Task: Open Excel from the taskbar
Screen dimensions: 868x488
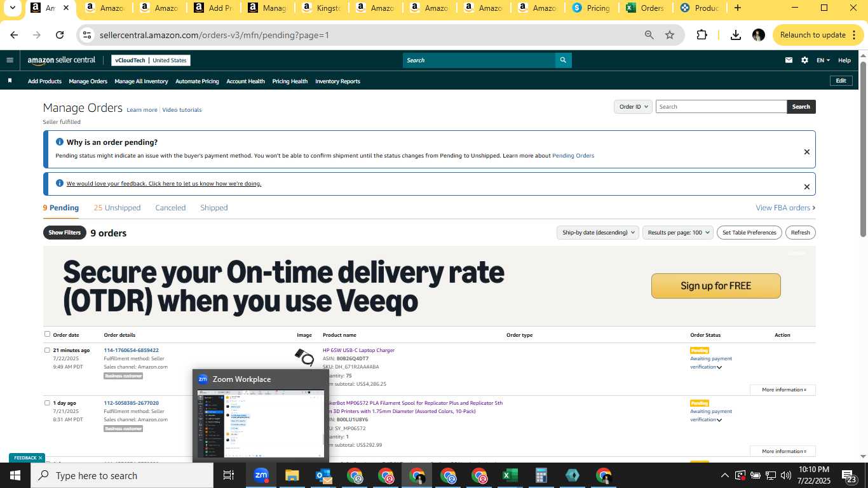Action: pyautogui.click(x=510, y=475)
